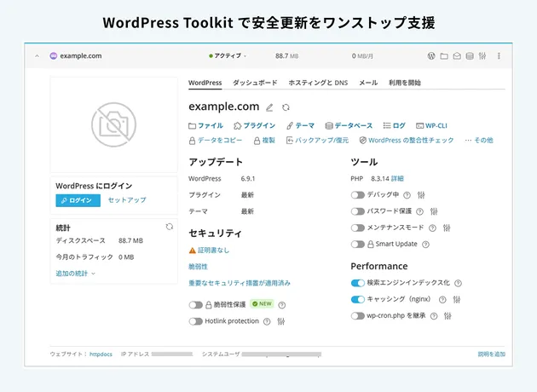Open the file manager folder icon in header
Viewport: 537px width, 392px height.
(444, 55)
